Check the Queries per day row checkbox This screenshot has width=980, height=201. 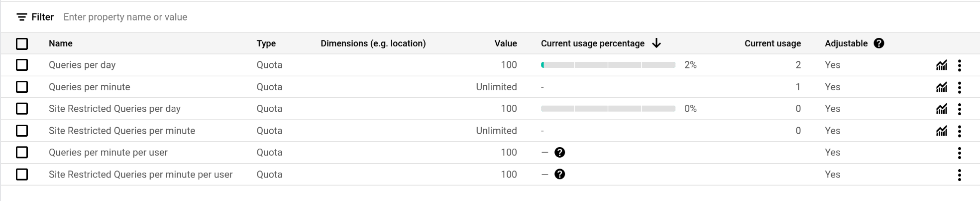click(x=22, y=65)
